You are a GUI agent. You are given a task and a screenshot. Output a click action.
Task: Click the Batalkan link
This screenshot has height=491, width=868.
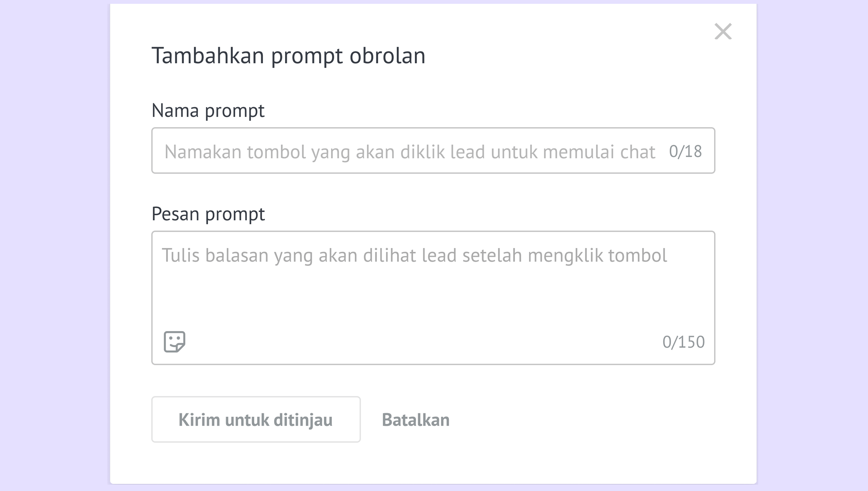[x=415, y=420]
